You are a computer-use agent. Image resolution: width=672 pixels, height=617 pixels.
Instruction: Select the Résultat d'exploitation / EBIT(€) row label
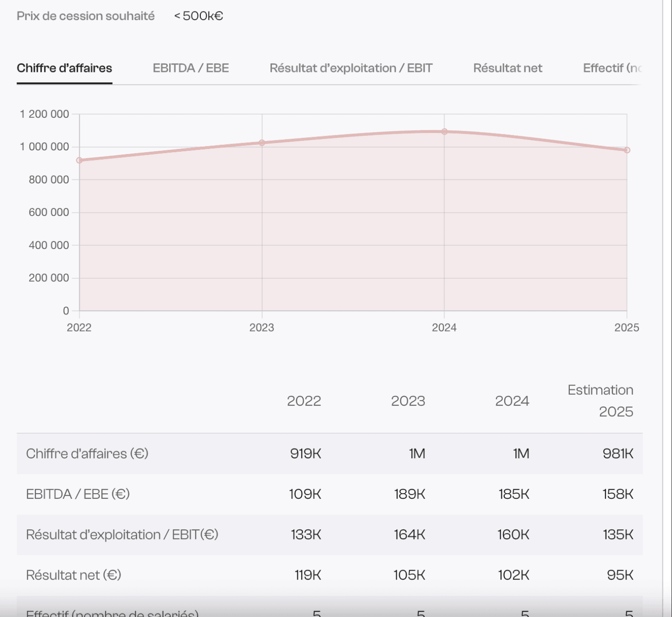click(122, 534)
